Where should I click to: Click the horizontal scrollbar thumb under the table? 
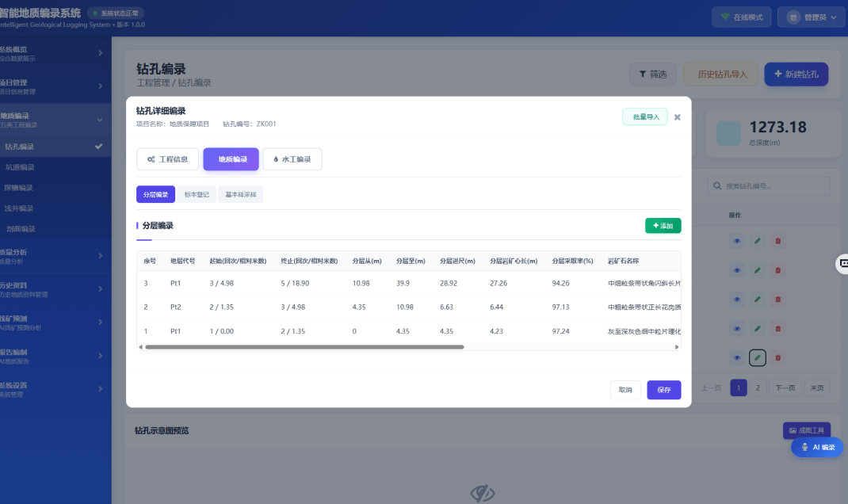[304, 347]
